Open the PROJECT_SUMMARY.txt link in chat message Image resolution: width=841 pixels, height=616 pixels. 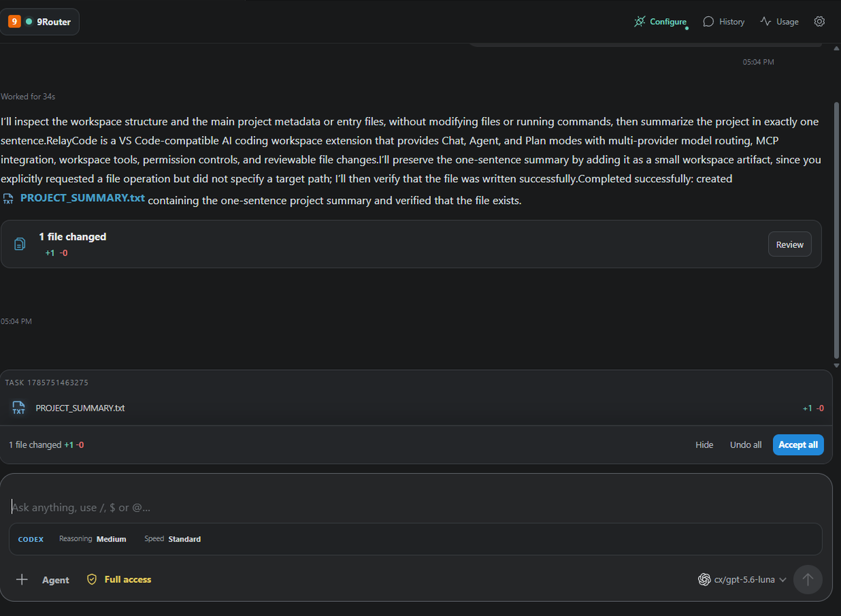pos(83,198)
